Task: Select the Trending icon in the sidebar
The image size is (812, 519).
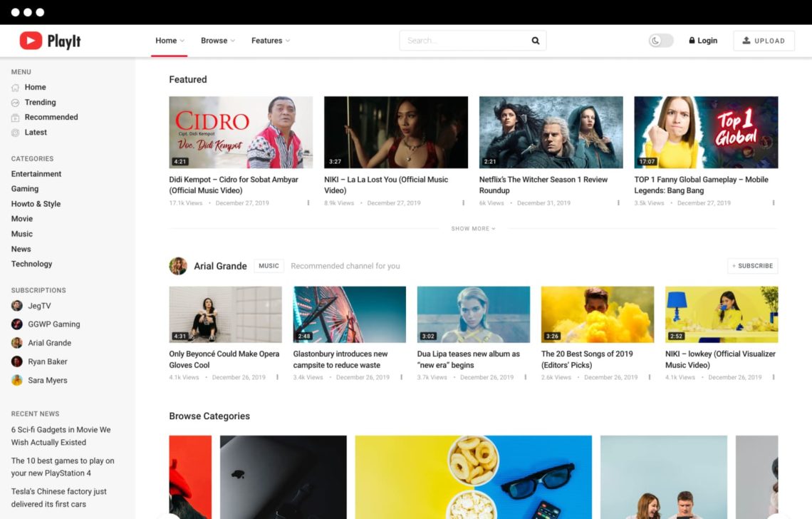Action: click(x=16, y=102)
